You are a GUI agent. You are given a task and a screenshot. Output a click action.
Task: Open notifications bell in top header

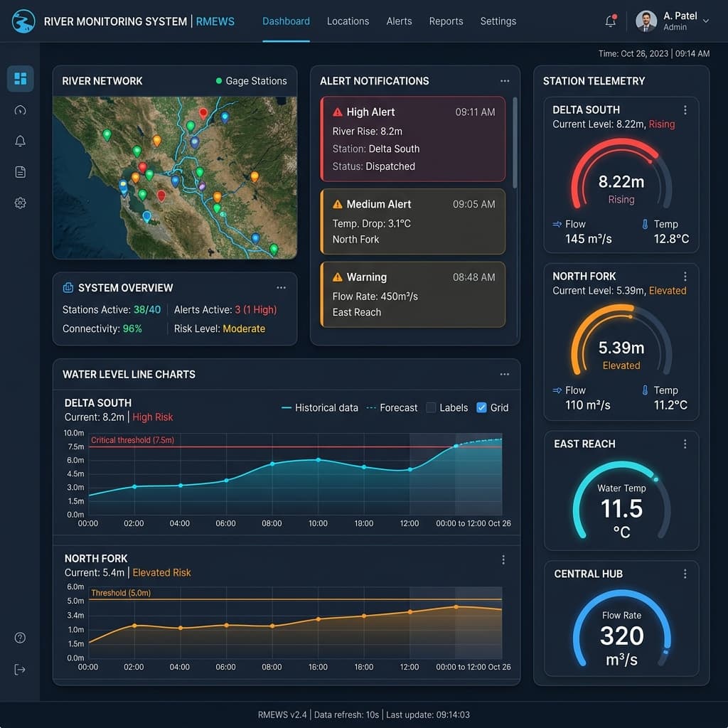[610, 21]
